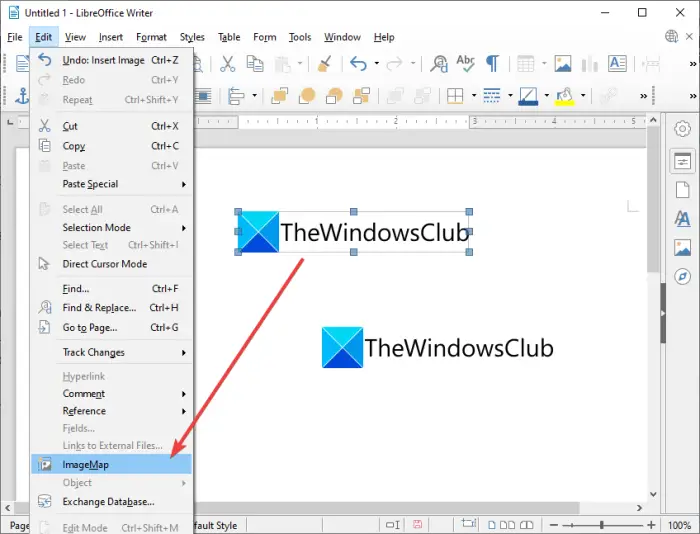Click the Anchor icon in image toolbar

click(x=22, y=96)
